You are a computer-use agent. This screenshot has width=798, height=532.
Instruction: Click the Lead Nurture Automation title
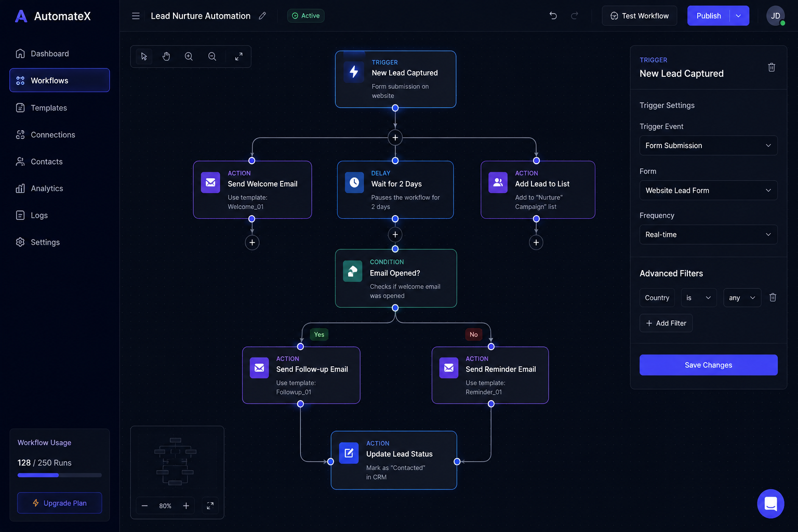(x=201, y=16)
